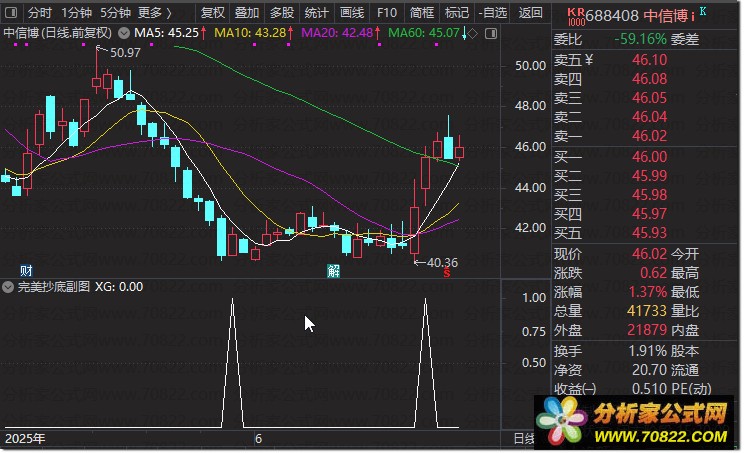Click the KR 1000 badge icon
Image resolution: width=744 pixels, height=453 pixels.
click(x=576, y=17)
